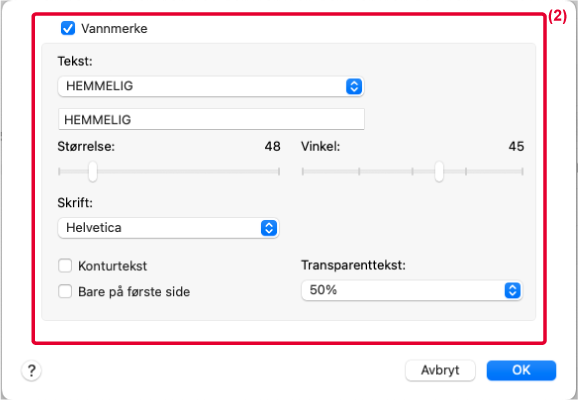Click the blue arrows beside the 50% transparency
This screenshot has width=578, height=400.
(512, 291)
